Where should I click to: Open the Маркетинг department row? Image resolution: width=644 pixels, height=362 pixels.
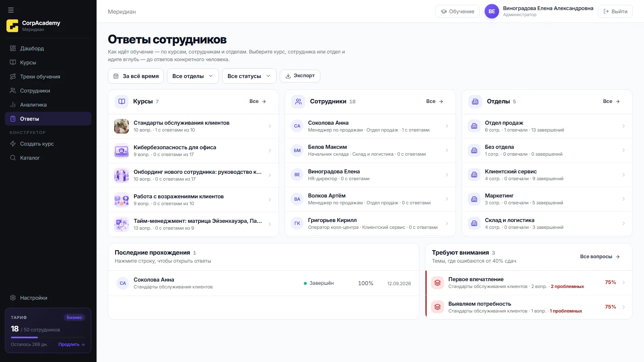(547, 199)
